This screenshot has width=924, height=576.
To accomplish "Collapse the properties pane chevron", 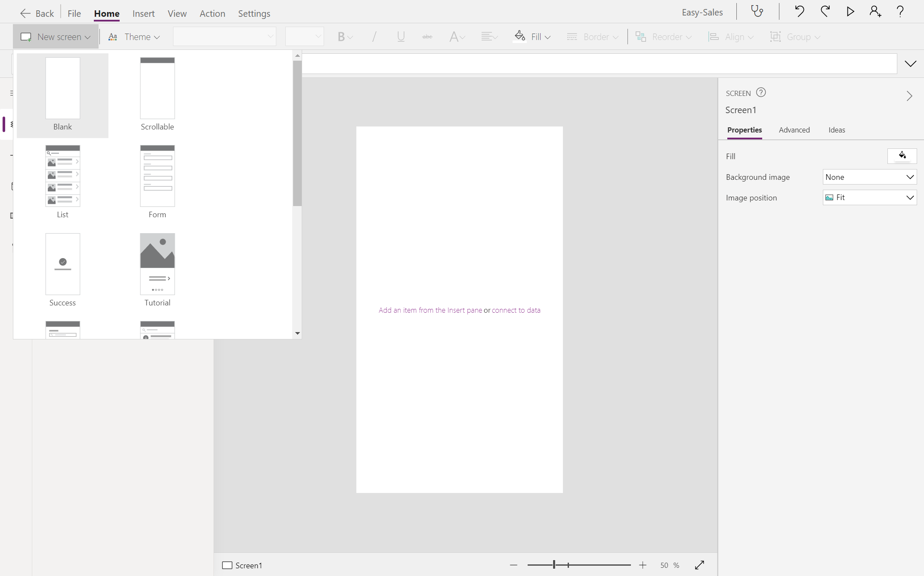I will 909,95.
